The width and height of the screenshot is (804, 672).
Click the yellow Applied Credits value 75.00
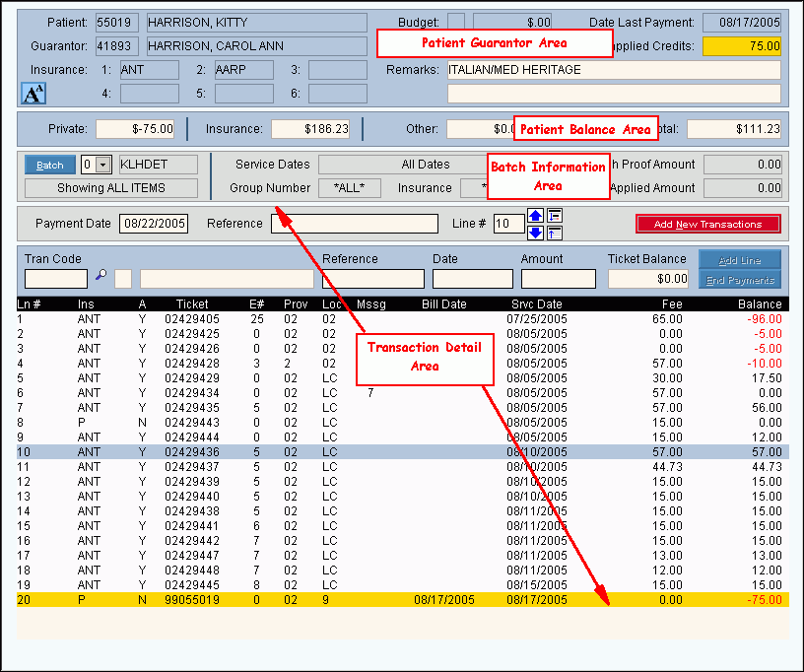tap(742, 46)
